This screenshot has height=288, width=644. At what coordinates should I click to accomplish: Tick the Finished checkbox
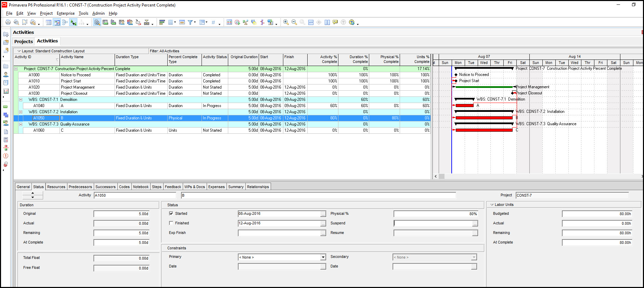[171, 223]
